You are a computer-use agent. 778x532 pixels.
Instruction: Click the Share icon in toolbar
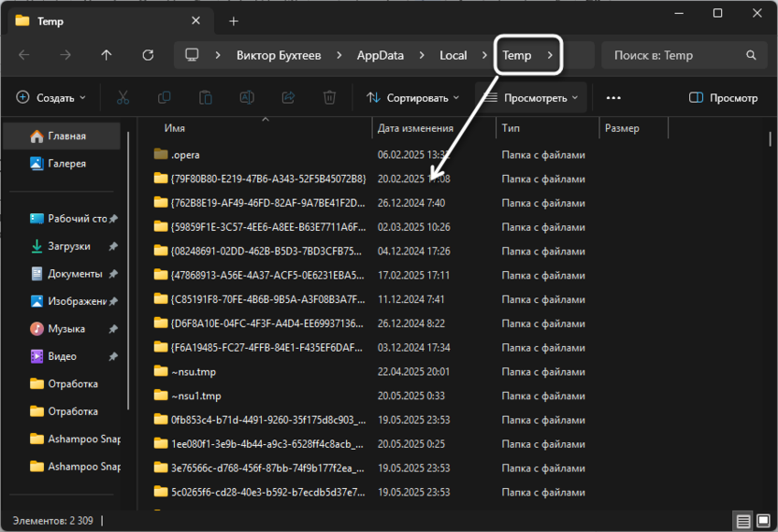[x=288, y=97]
